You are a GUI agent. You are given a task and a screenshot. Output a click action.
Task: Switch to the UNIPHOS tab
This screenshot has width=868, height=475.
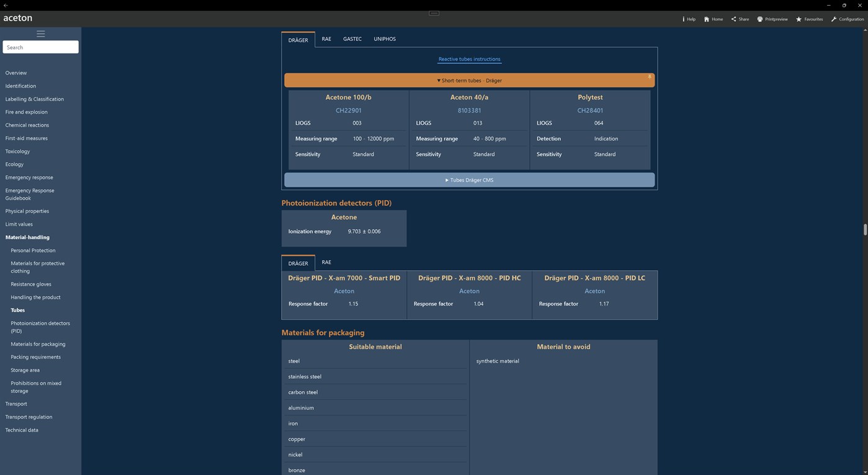pyautogui.click(x=385, y=38)
